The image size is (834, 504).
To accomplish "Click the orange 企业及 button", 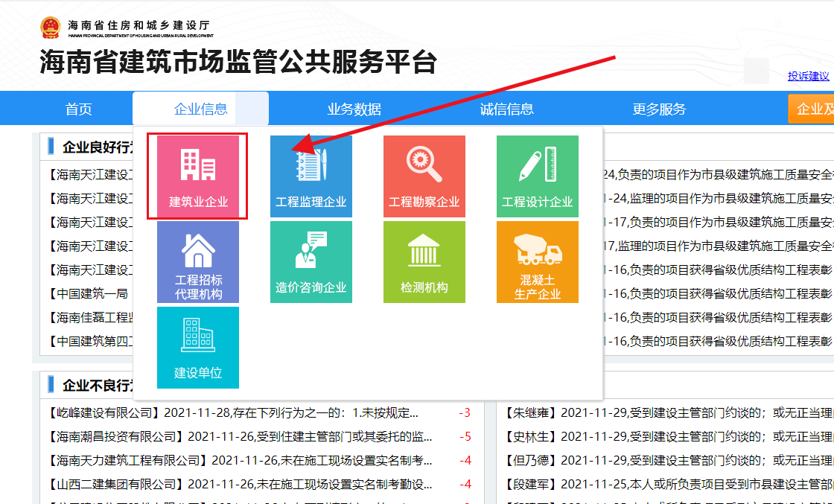I will [812, 109].
